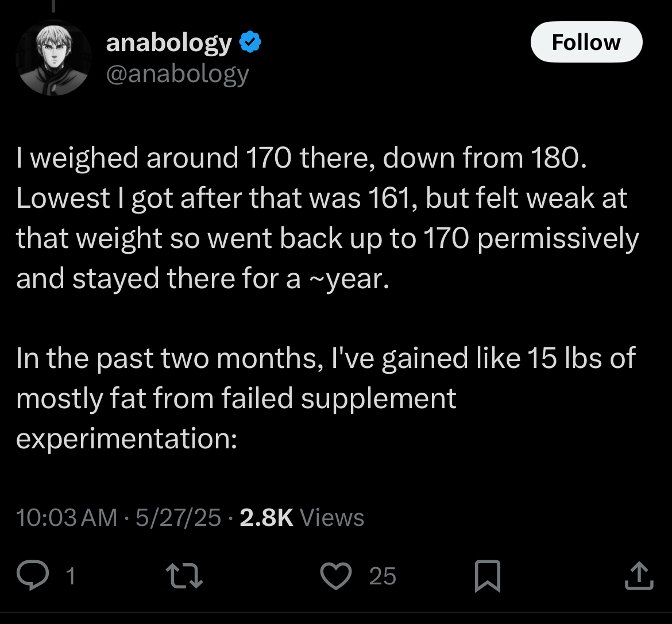
Task: Open anabology's profile picture
Action: coord(53,58)
